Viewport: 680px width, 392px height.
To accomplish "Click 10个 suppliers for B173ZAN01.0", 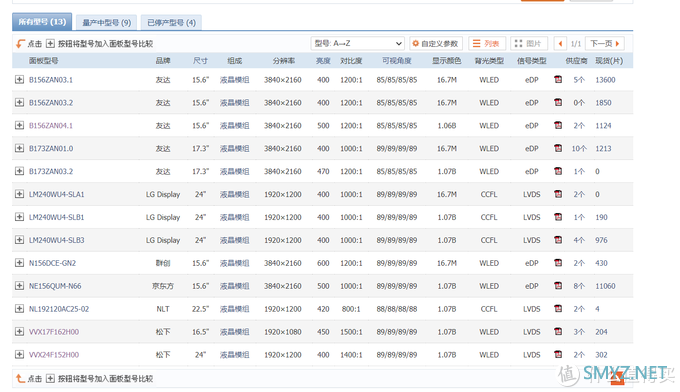I will (579, 149).
